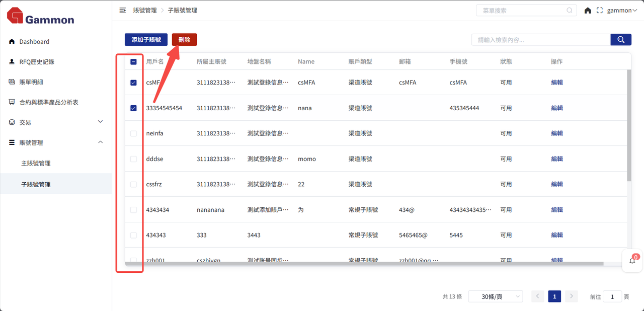
Task: Open the notification bell
Action: [x=632, y=261]
